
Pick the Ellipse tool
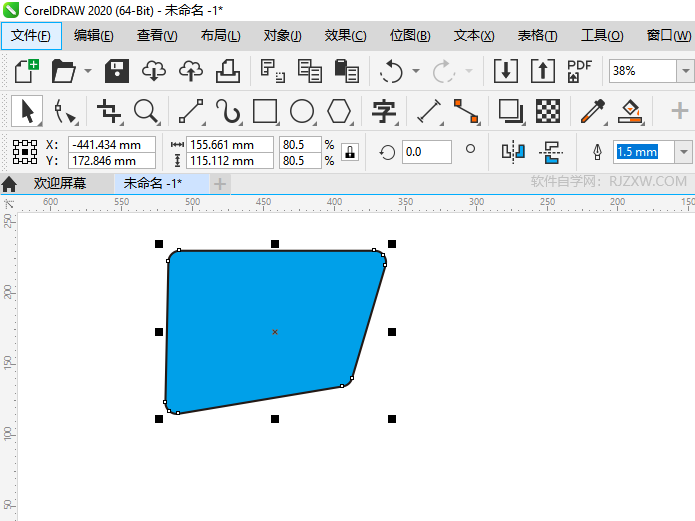tap(302, 110)
